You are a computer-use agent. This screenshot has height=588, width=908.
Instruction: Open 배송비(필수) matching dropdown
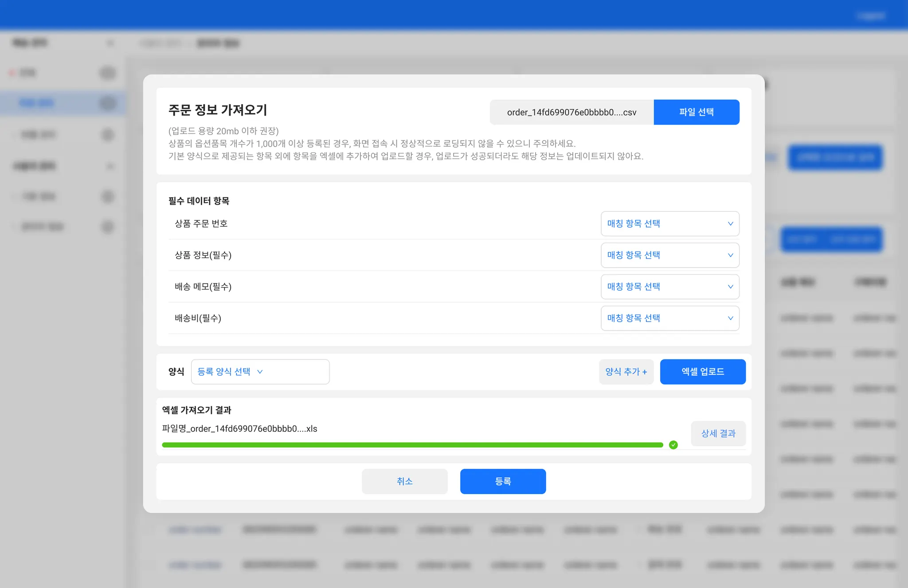[x=669, y=318]
